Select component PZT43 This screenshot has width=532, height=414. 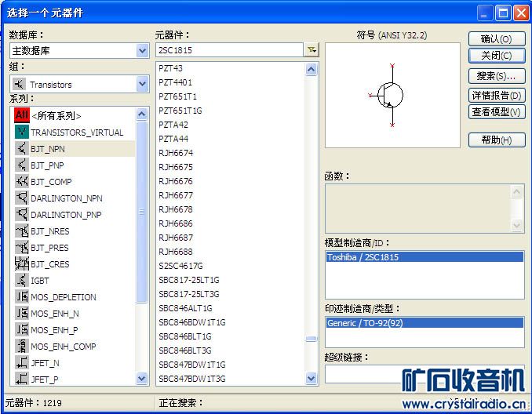170,68
